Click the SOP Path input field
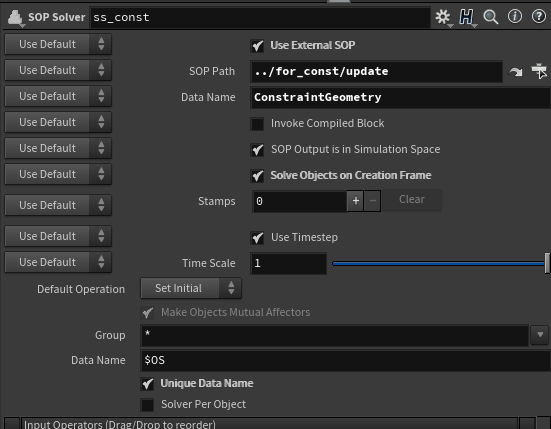 [376, 72]
